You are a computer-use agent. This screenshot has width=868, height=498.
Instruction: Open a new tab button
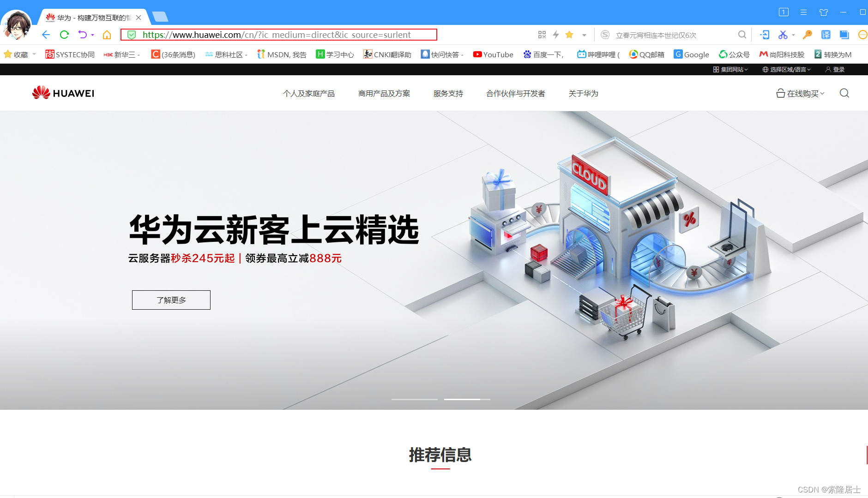[x=160, y=17]
